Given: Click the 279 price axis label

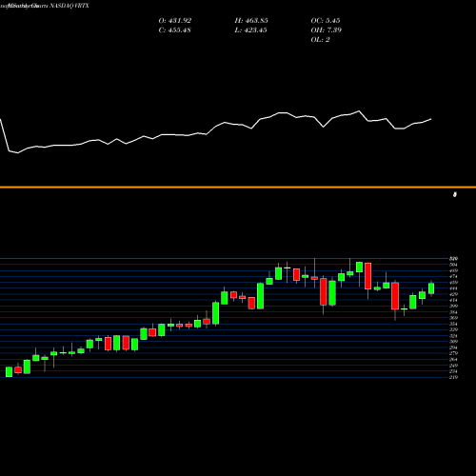Looking at the screenshot, I should click(454, 353).
